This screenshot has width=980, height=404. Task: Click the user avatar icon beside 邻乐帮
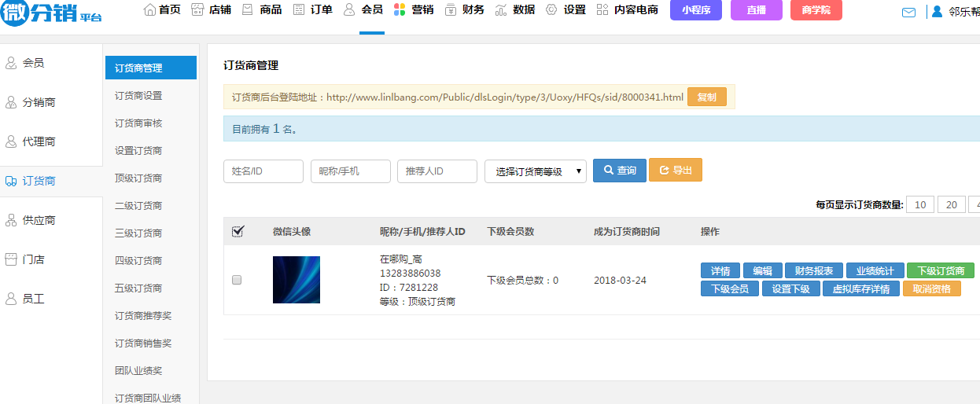tap(937, 12)
